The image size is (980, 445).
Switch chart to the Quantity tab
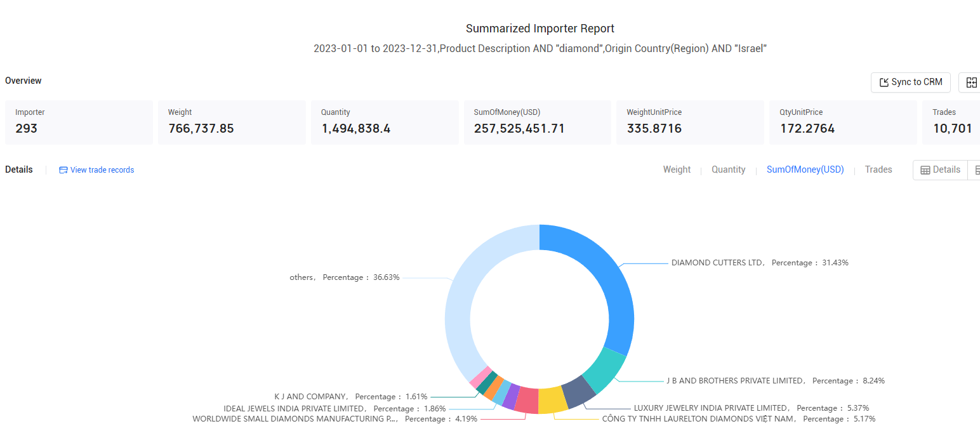pos(728,169)
